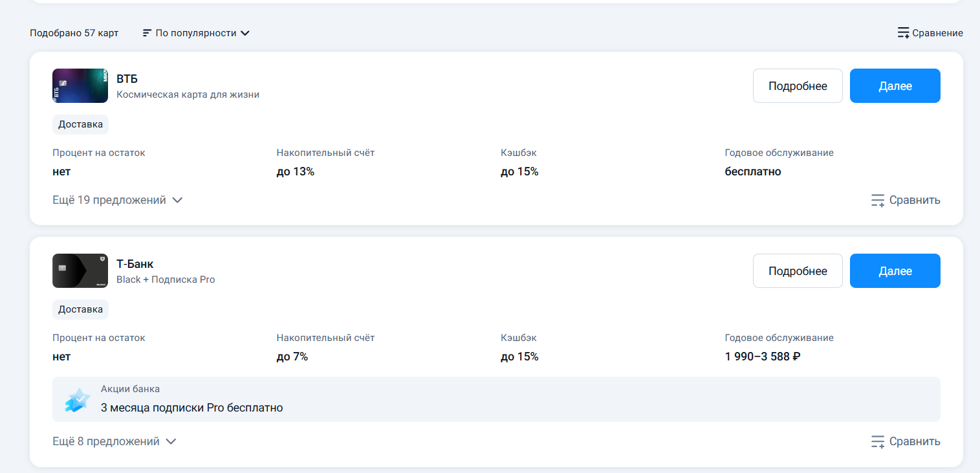This screenshot has height=473, width=980.
Task: Select the Доставка tag on ВТБ card
Action: coord(80,124)
